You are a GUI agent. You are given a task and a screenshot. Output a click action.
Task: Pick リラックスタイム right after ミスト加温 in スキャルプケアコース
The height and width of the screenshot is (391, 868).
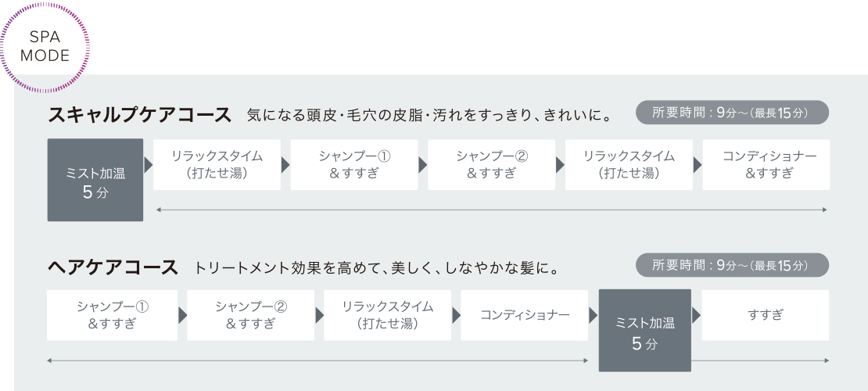[x=217, y=165]
